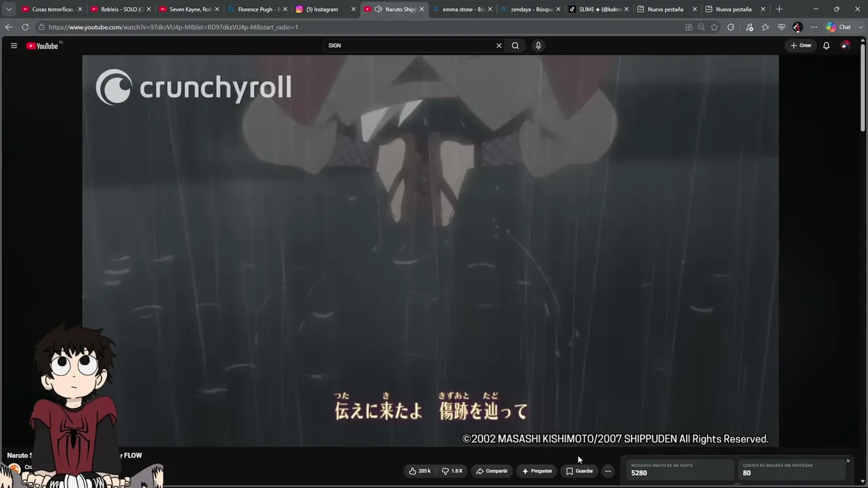Open the YouTube guide hamburger menu
868x488 pixels.
pos(14,45)
